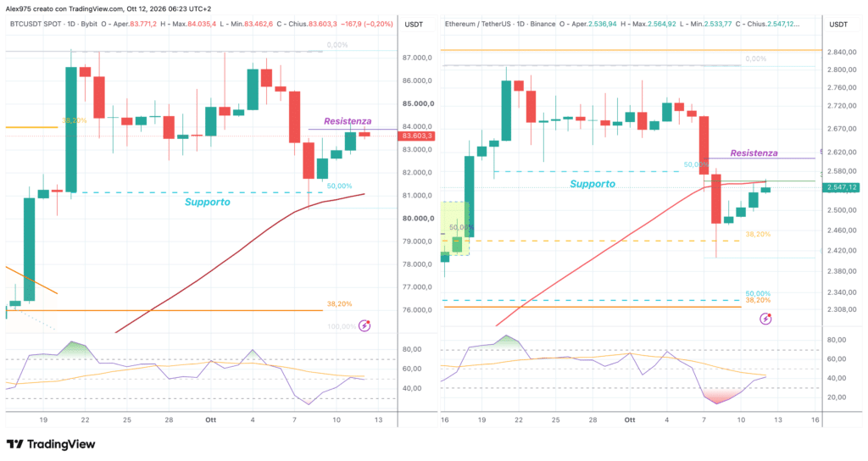Click the 20,00 RSI level on Ethereum chart
868x461 pixels.
837,397
